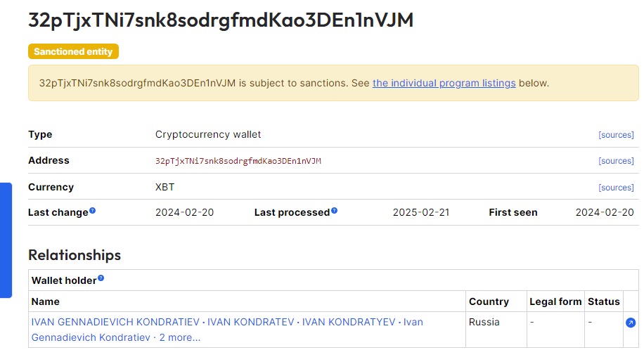Click the blue side tab on left edge

(6, 240)
